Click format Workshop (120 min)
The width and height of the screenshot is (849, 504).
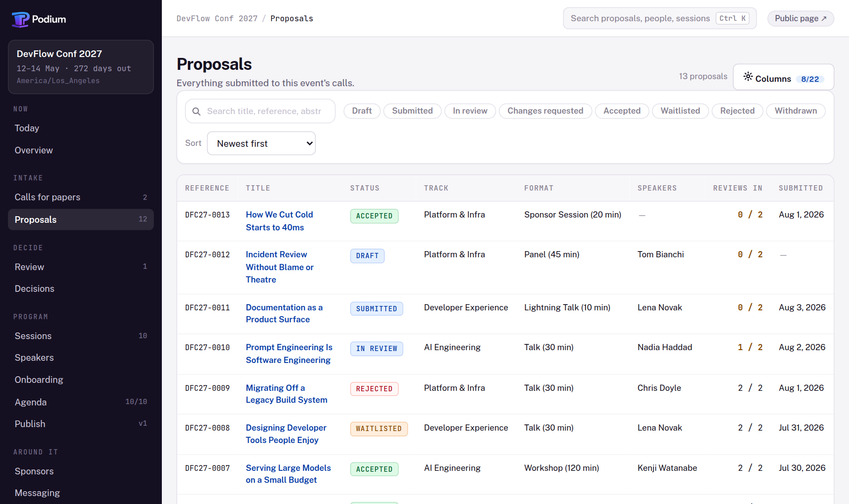(x=562, y=468)
